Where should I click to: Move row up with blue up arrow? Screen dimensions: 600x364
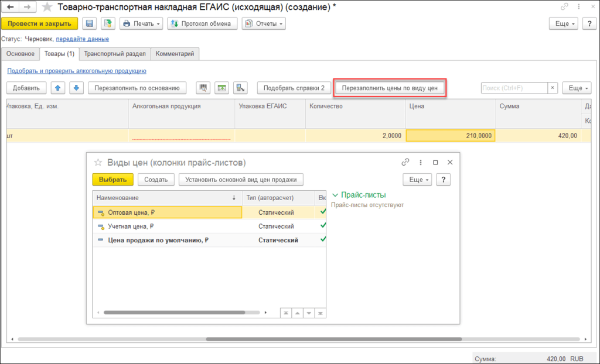point(57,88)
